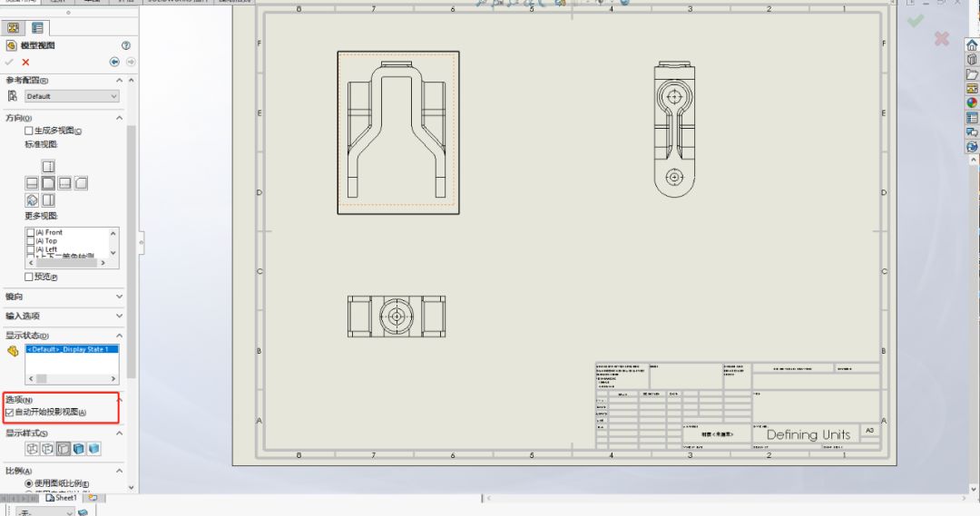Choose wireframe display style icon
This screenshot has width=980, height=516.
pos(33,449)
